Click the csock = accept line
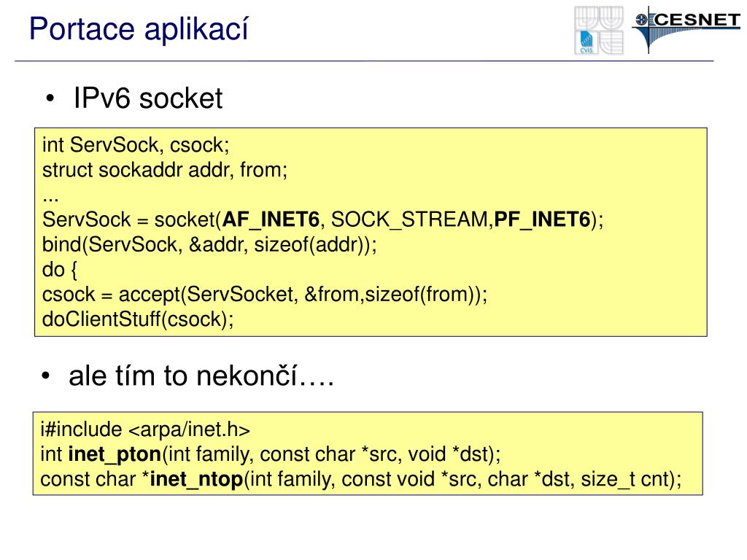Viewport: 747px width, 560px height. tap(265, 295)
